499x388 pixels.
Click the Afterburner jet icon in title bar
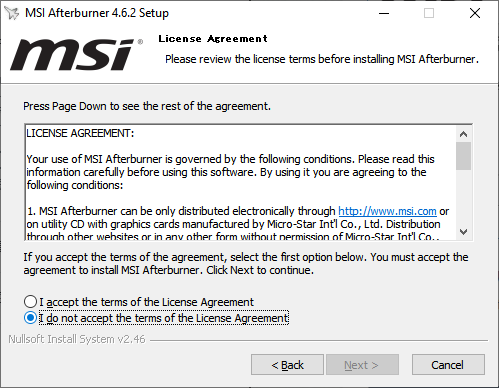tap(12, 13)
